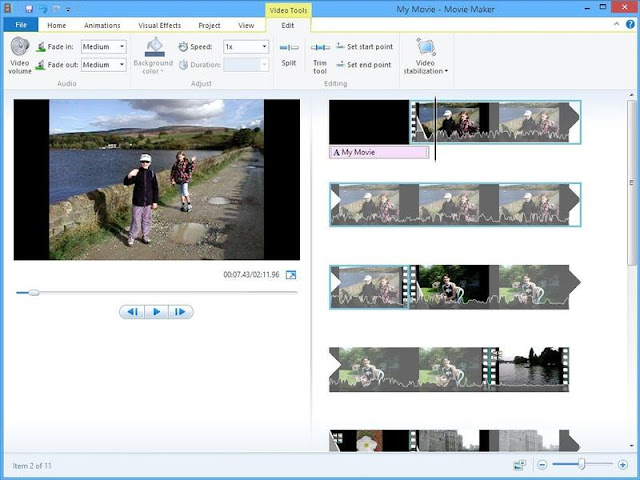Select the garden chair clip in third row

click(x=493, y=287)
